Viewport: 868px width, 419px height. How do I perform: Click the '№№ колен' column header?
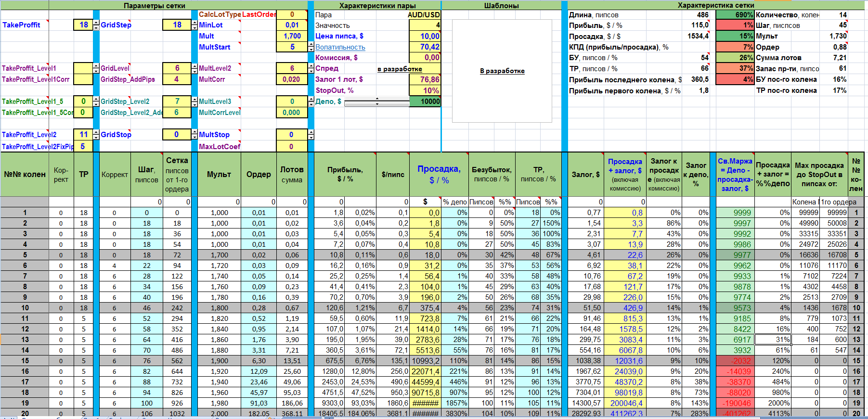click(25, 175)
